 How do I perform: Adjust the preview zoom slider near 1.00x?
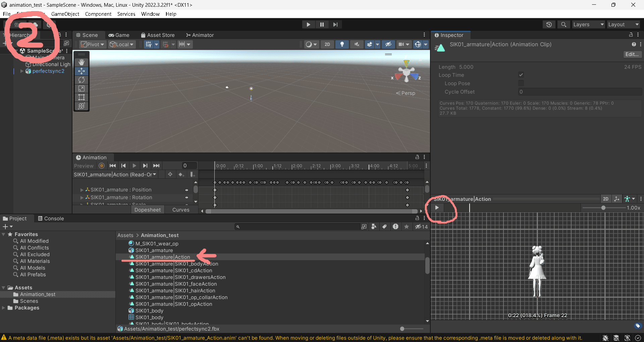603,208
